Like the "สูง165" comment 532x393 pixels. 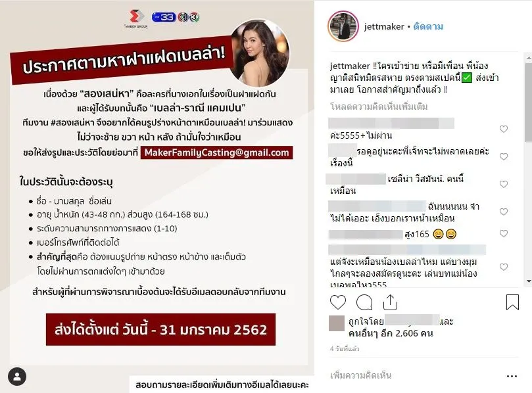pos(504,233)
